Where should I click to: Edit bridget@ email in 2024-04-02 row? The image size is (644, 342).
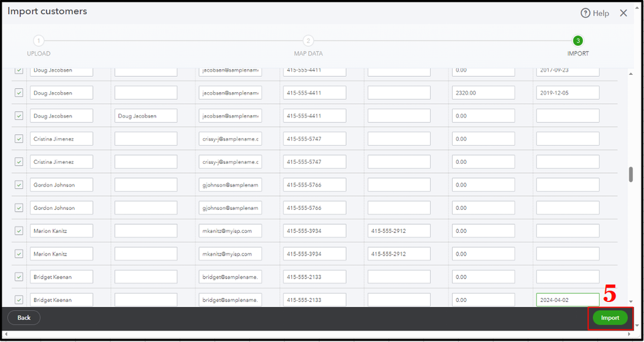click(x=230, y=300)
